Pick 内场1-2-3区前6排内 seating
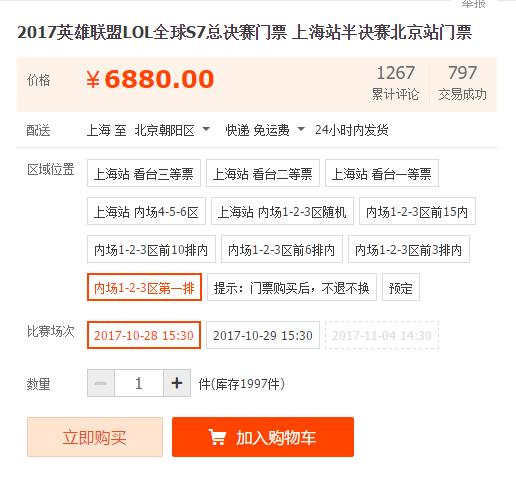Image resolution: width=516 pixels, height=482 pixels. point(282,249)
